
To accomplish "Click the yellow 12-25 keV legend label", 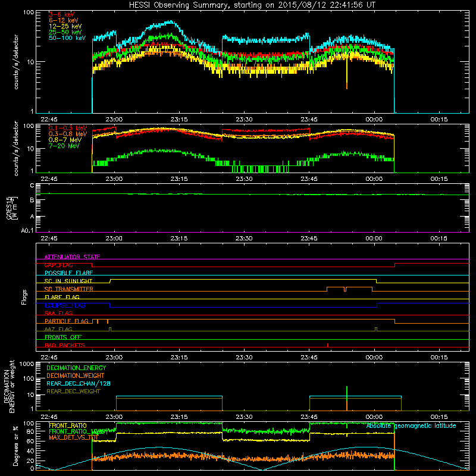I will tap(65, 26).
